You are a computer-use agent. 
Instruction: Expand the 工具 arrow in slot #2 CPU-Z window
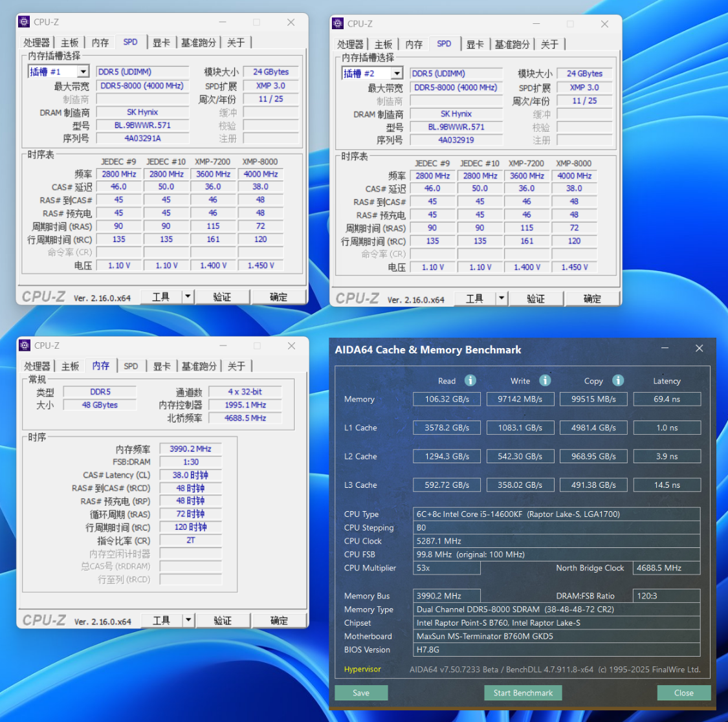(x=502, y=298)
